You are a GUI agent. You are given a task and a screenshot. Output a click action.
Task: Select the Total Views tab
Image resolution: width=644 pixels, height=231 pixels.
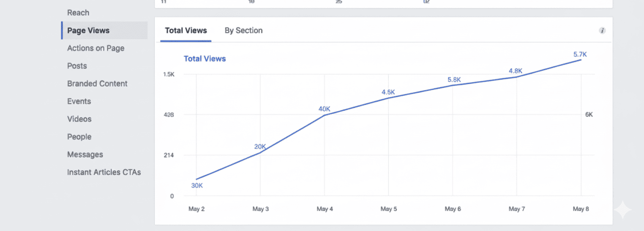click(x=186, y=30)
